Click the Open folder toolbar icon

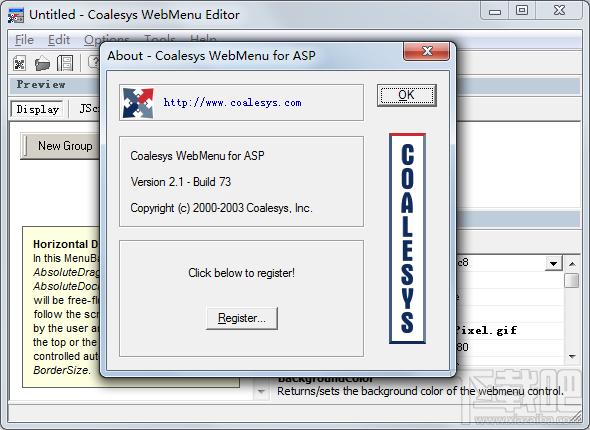click(43, 63)
